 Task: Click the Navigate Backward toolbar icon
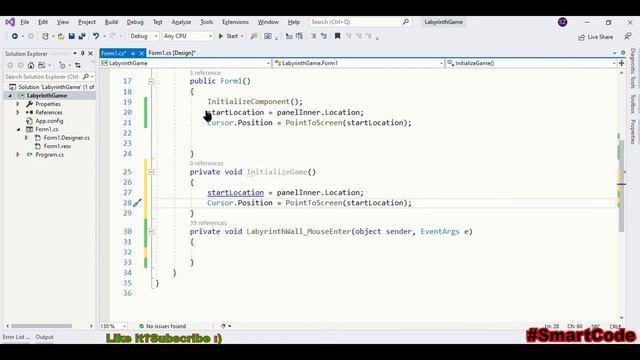click(15, 36)
